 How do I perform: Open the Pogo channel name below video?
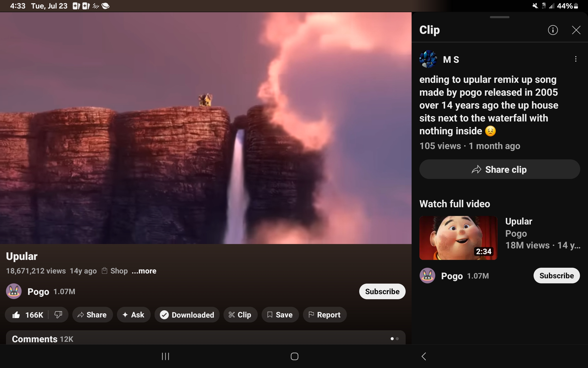point(38,292)
